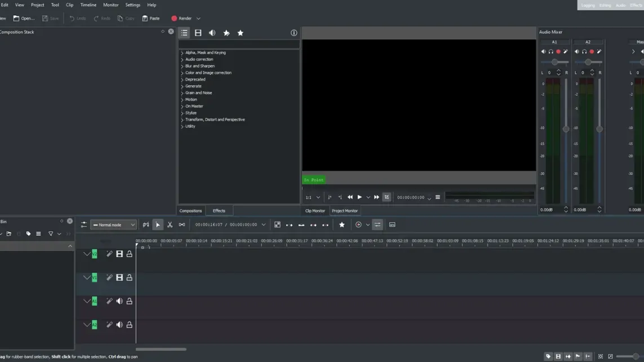Show custom effects in effects panel

(226, 33)
